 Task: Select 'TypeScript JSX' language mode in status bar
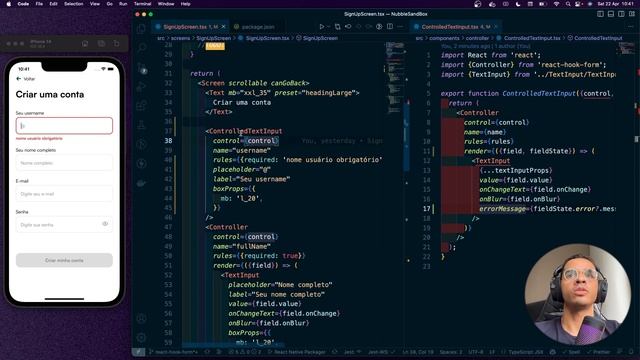526,352
